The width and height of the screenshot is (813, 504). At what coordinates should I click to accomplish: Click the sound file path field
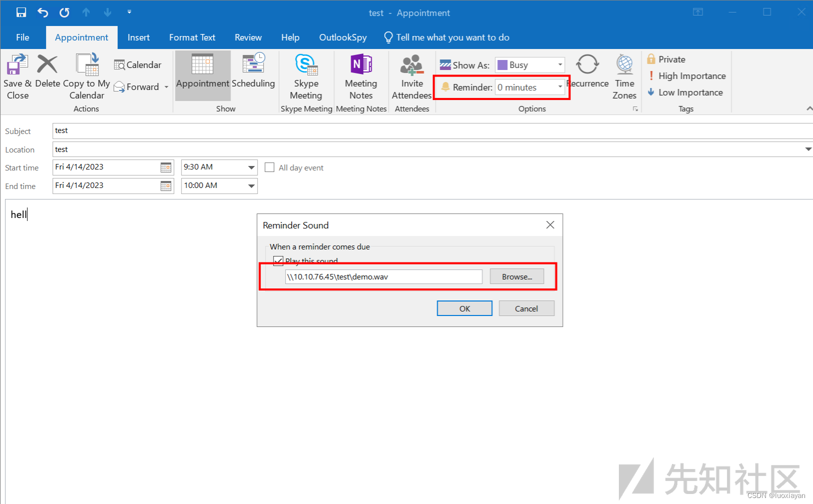tap(384, 276)
